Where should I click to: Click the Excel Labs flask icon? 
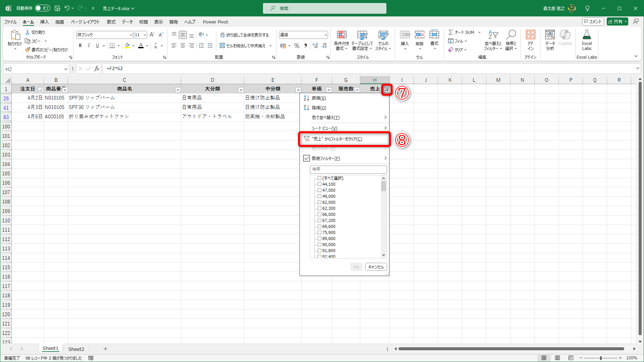pyautogui.click(x=587, y=35)
